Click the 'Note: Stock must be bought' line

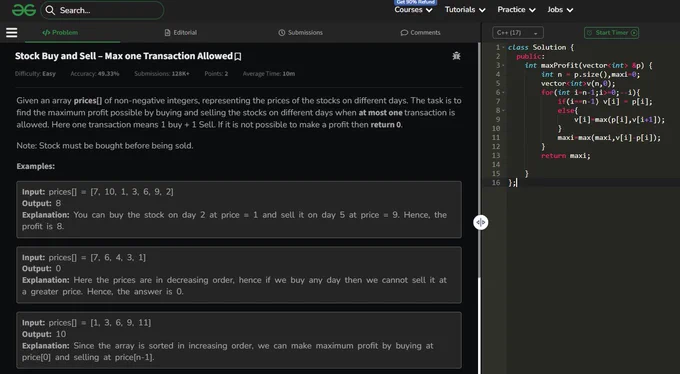(105, 146)
